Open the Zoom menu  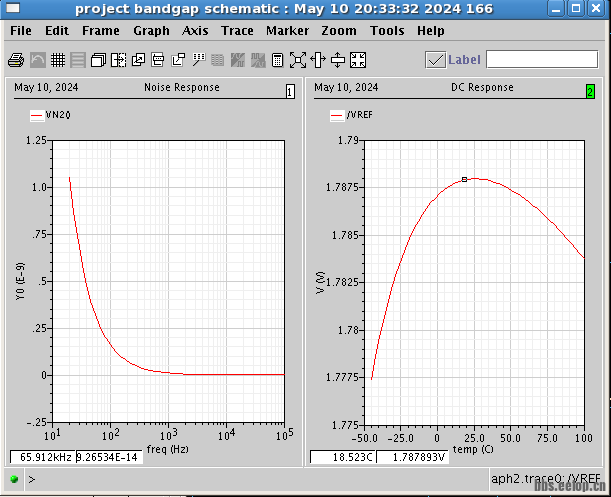[x=339, y=30]
